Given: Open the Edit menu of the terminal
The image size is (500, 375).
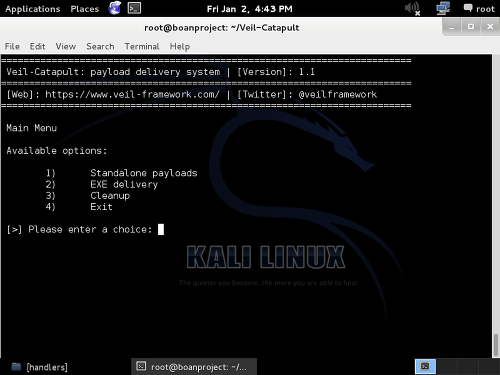Looking at the screenshot, I should [x=37, y=46].
